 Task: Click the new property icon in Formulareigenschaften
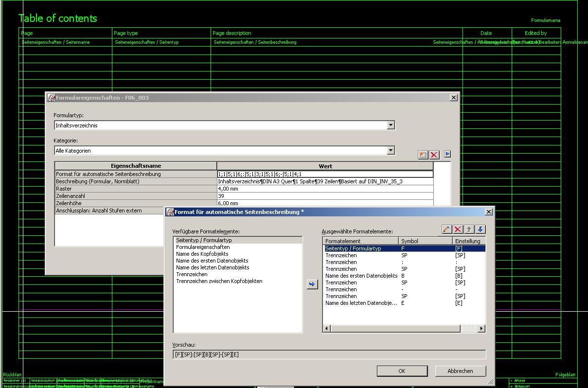423,155
